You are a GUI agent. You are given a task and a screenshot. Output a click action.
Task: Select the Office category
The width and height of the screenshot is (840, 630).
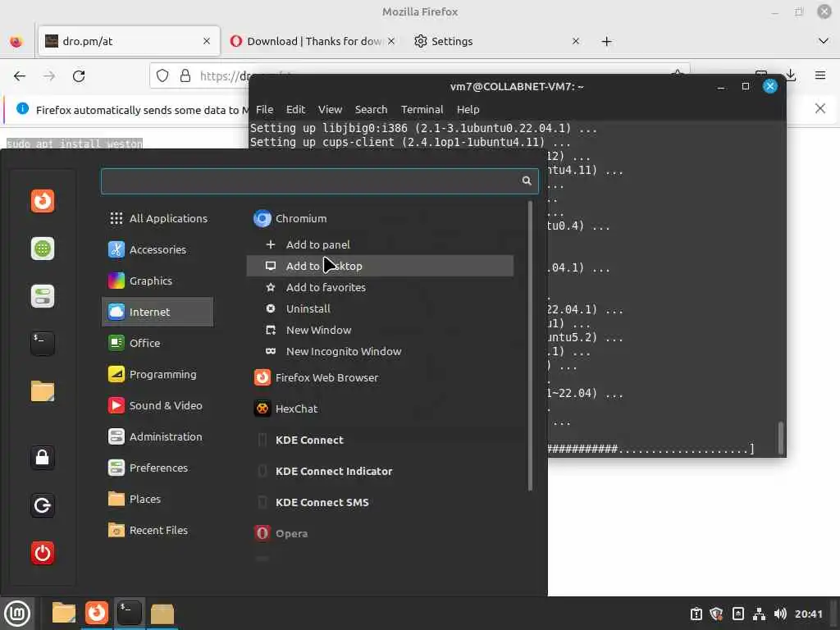(x=157, y=343)
